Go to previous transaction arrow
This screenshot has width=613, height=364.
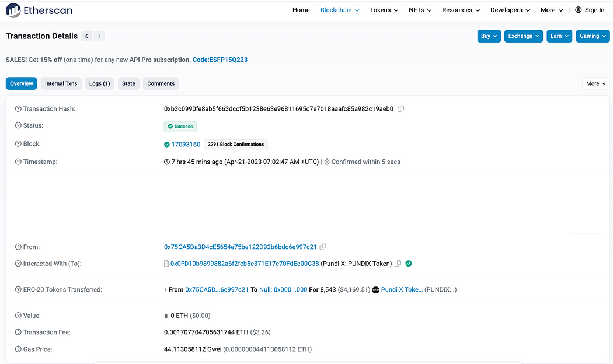[86, 36]
